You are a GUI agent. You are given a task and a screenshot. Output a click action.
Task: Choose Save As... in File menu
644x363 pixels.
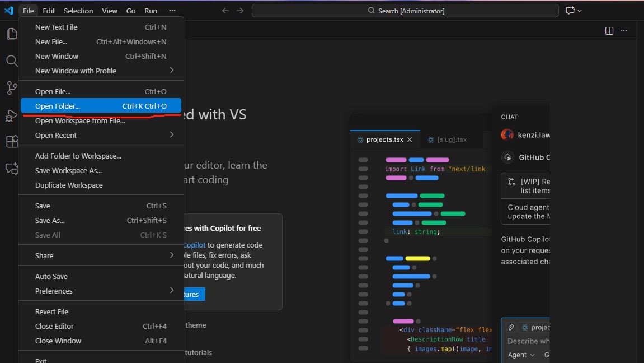tap(101, 220)
